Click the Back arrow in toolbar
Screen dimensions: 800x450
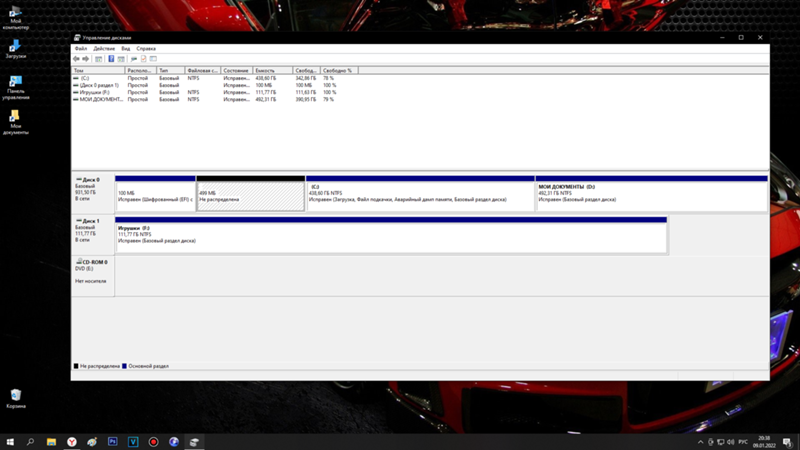pyautogui.click(x=77, y=59)
